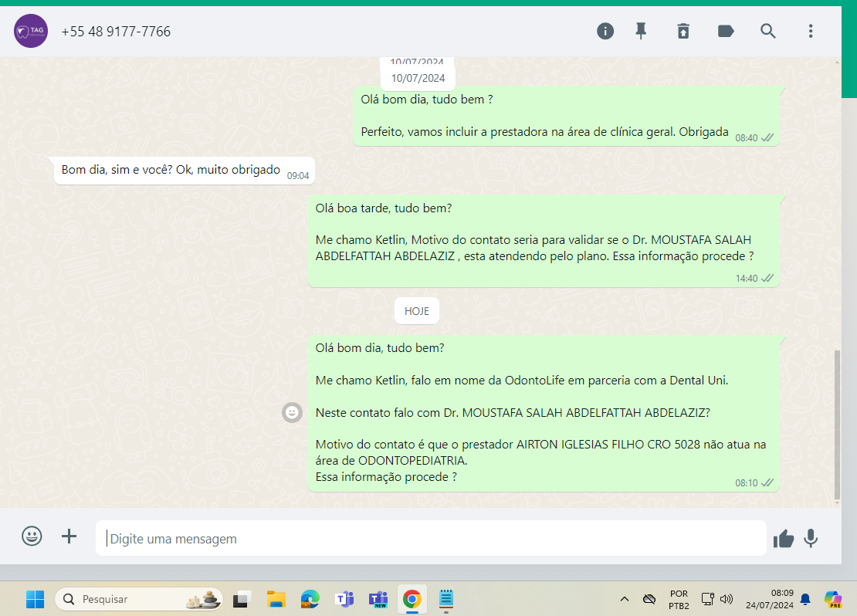Click the TAG contact profile avatar
This screenshot has width=857, height=616.
tap(31, 32)
